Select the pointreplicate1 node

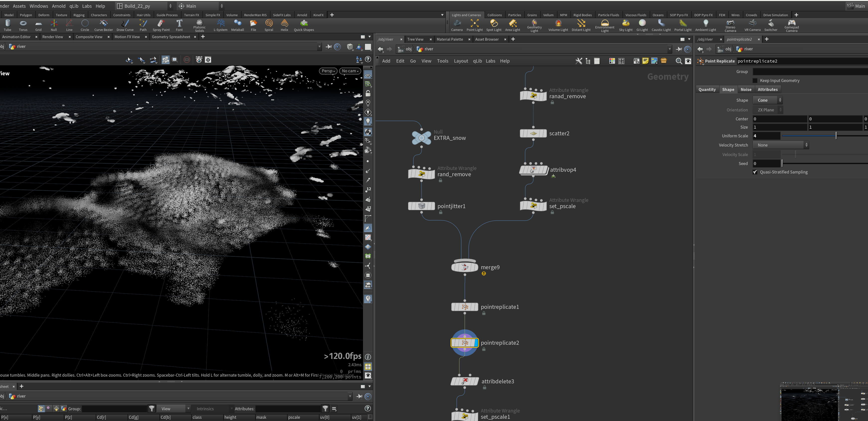pos(465,307)
